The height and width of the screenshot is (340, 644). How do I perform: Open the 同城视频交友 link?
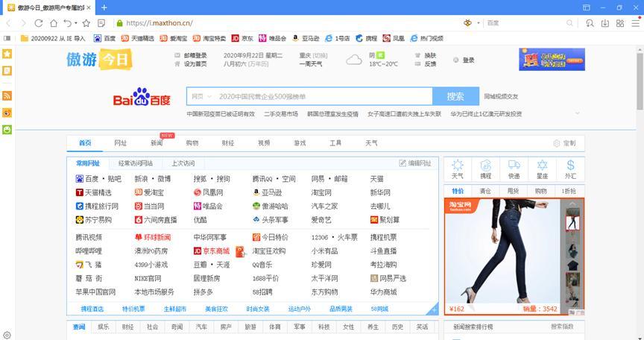pyautogui.click(x=501, y=96)
